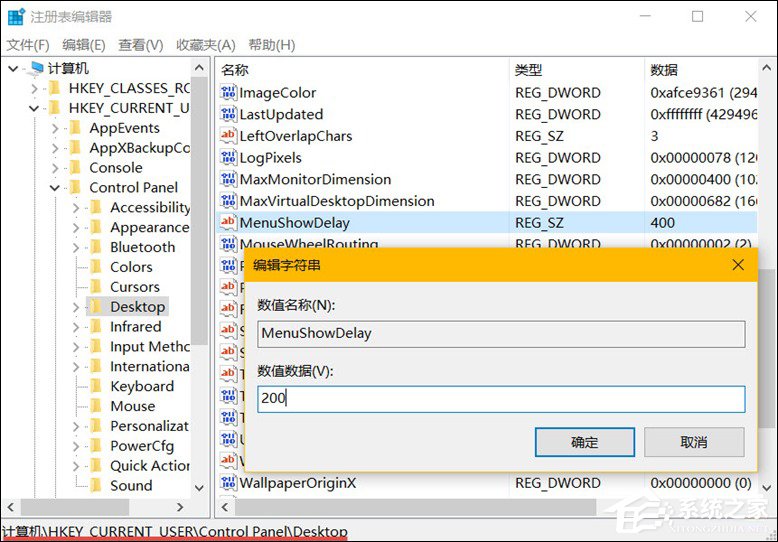The image size is (778, 542).
Task: Close the 编辑字符串 dialog
Action: click(738, 265)
